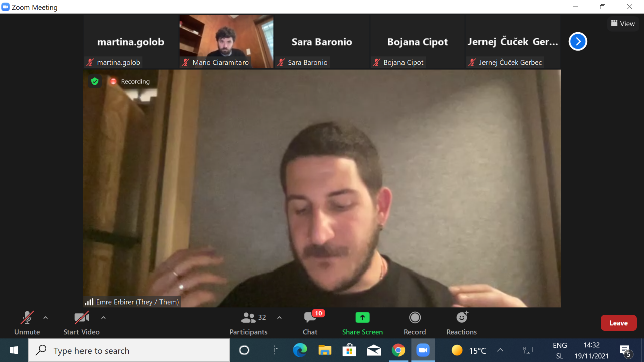
Task: Start recording with the Record button
Action: coord(415,323)
